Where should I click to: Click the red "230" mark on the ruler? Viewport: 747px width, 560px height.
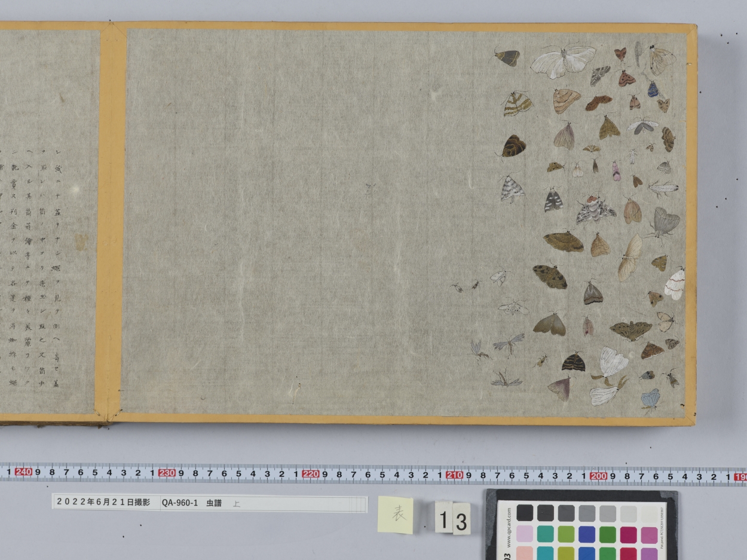167,473
